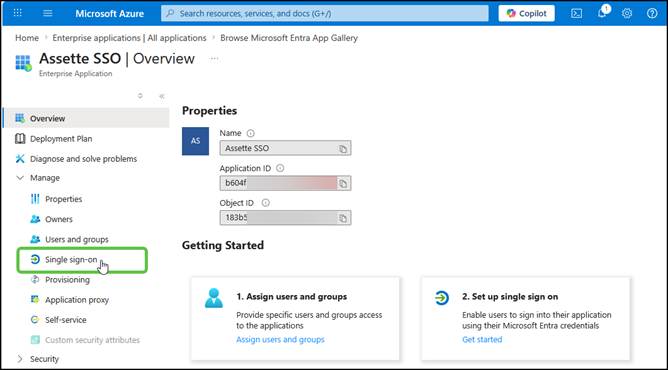Click the Properties section heading
668x370 pixels.
(210, 111)
